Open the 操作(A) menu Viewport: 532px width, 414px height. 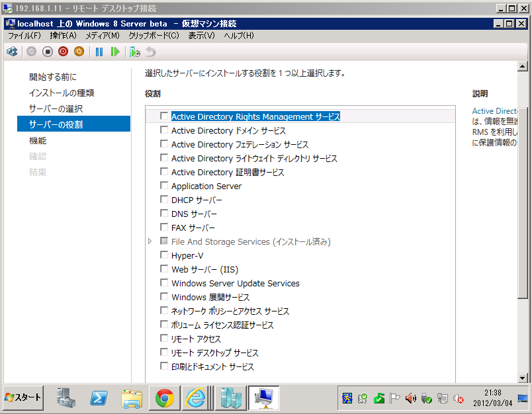tap(63, 35)
